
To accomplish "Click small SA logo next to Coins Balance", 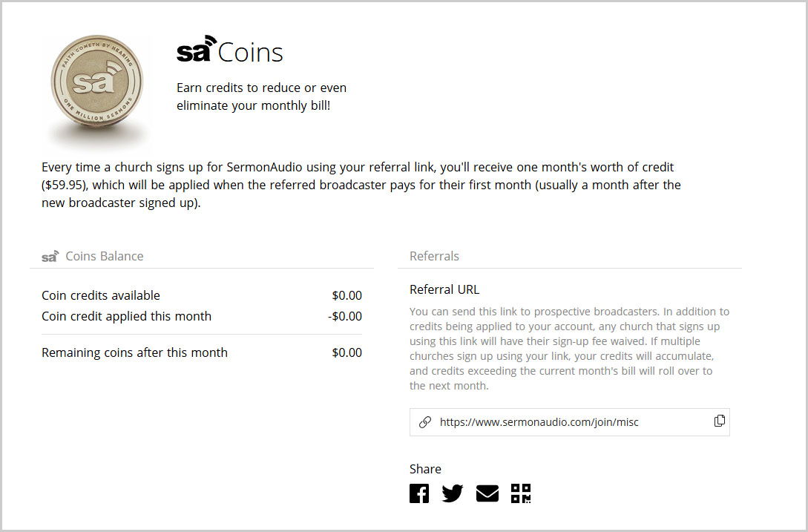I will tap(50, 257).
